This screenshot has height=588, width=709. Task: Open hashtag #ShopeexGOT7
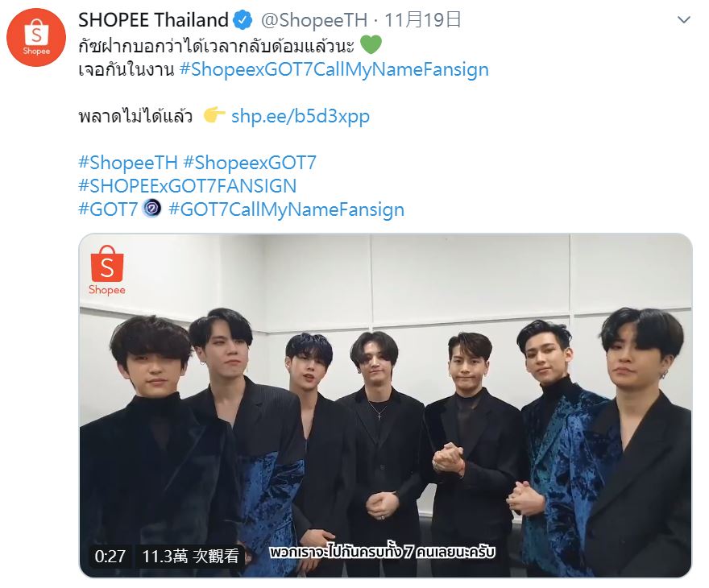(x=250, y=163)
